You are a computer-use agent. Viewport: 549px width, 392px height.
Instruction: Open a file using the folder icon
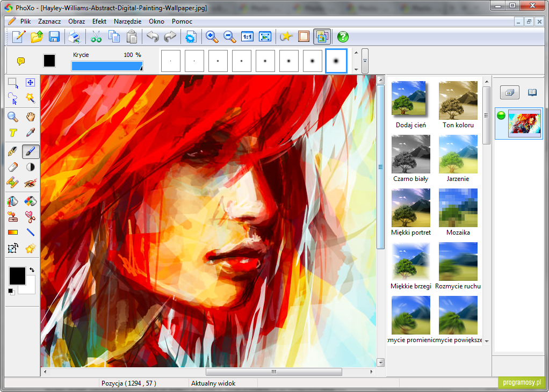pyautogui.click(x=37, y=37)
